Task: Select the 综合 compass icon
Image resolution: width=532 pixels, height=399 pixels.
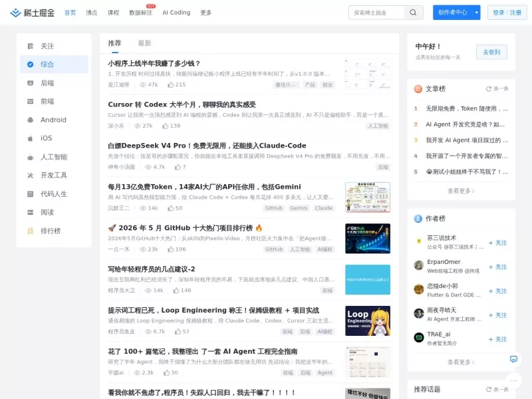Action: (30, 64)
